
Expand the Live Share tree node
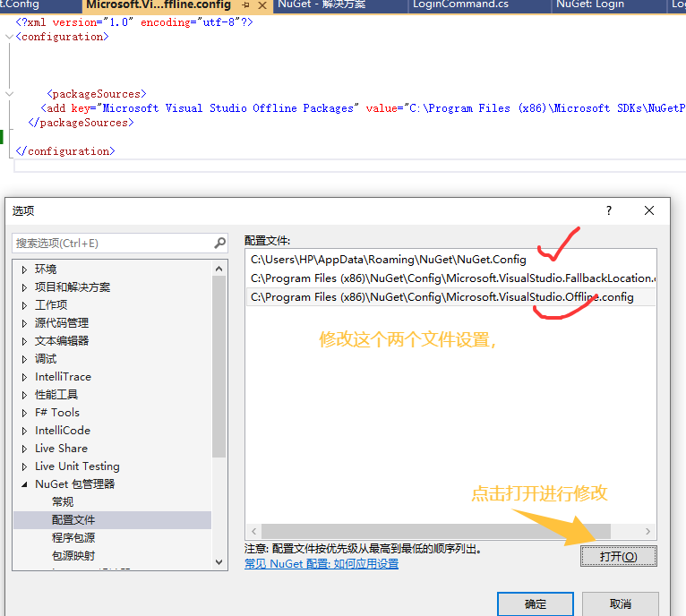pos(24,449)
